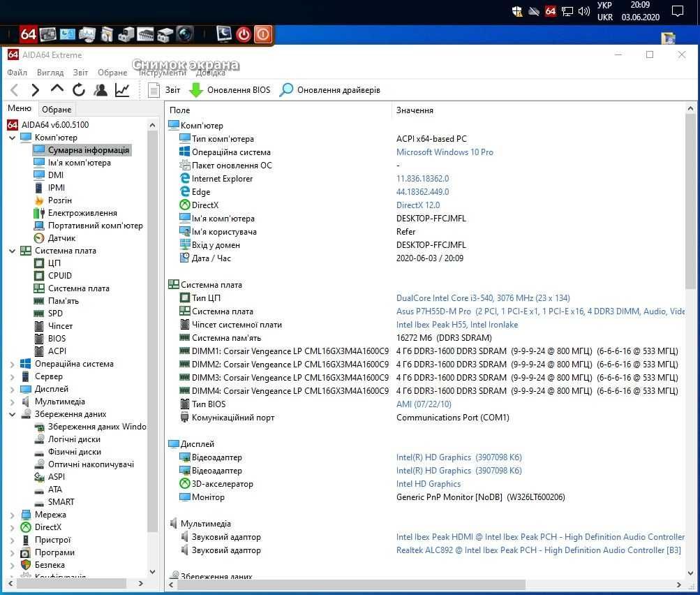Click the person icon in the toolbar
This screenshot has height=595, width=700.
100,90
